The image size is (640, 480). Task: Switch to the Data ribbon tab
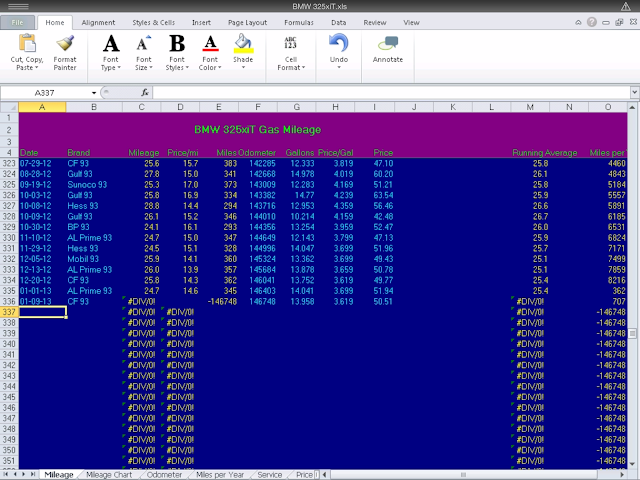338,22
